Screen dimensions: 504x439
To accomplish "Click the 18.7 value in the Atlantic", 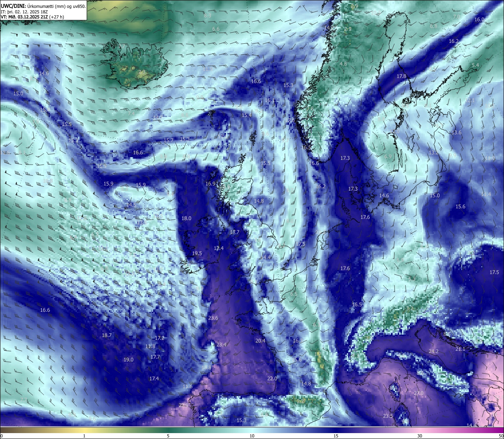I will (107, 335).
